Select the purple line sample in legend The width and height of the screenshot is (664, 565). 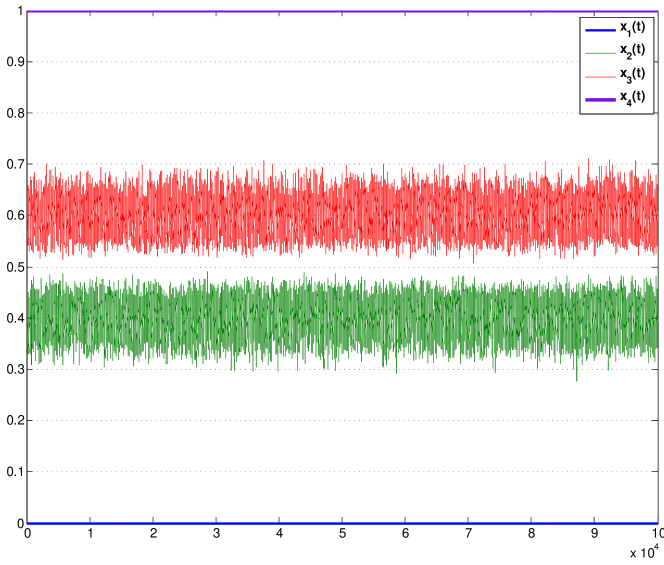point(600,99)
